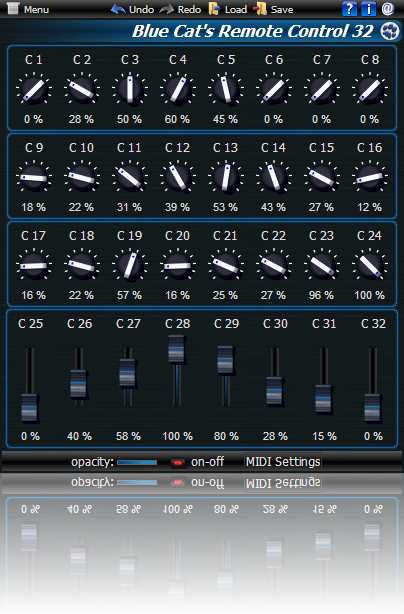
Task: Click the C 11 knob
Action: click(130, 178)
